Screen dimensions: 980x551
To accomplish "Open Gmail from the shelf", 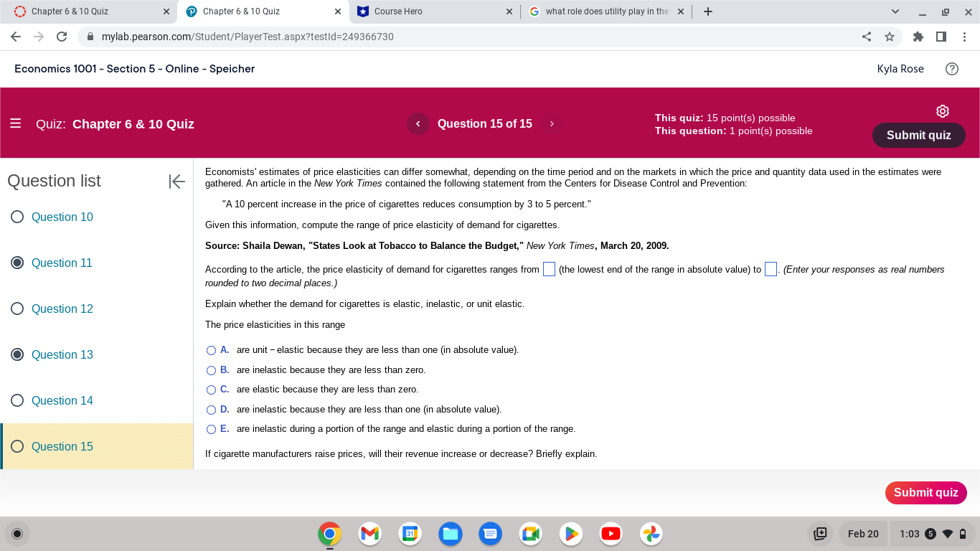I will (x=369, y=534).
